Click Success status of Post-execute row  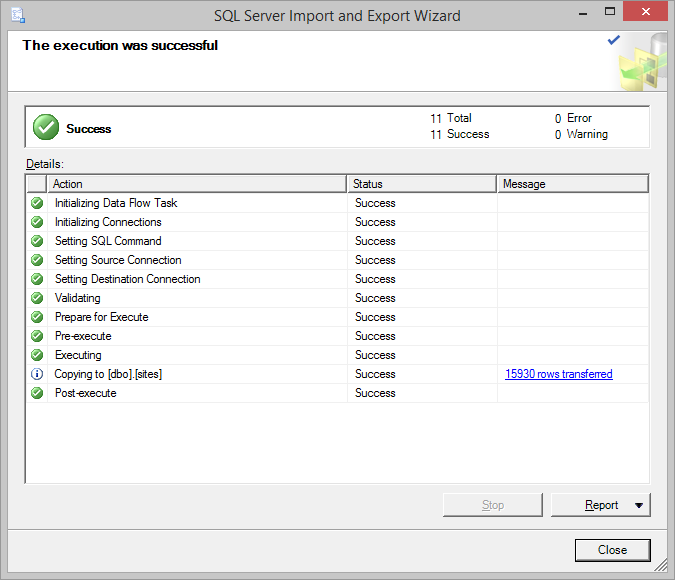point(375,393)
